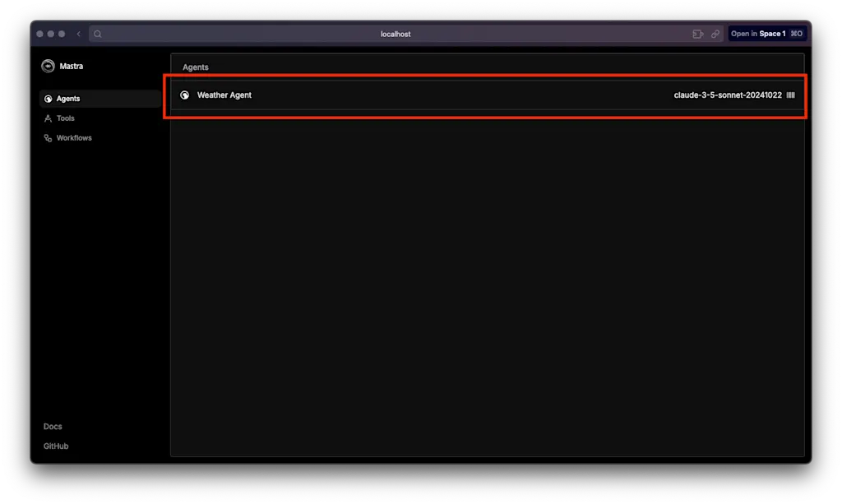Click the claude-3-5-sonnet-20241022 model label

[728, 95]
